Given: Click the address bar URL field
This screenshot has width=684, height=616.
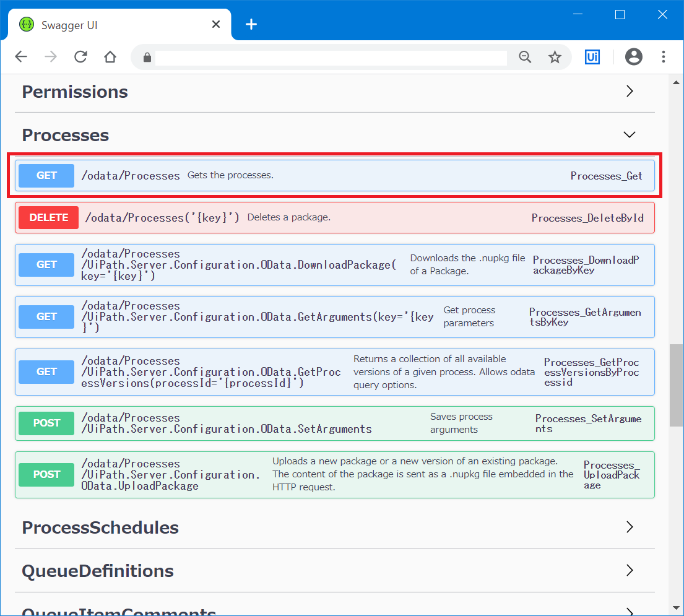Looking at the screenshot, I should [x=331, y=57].
